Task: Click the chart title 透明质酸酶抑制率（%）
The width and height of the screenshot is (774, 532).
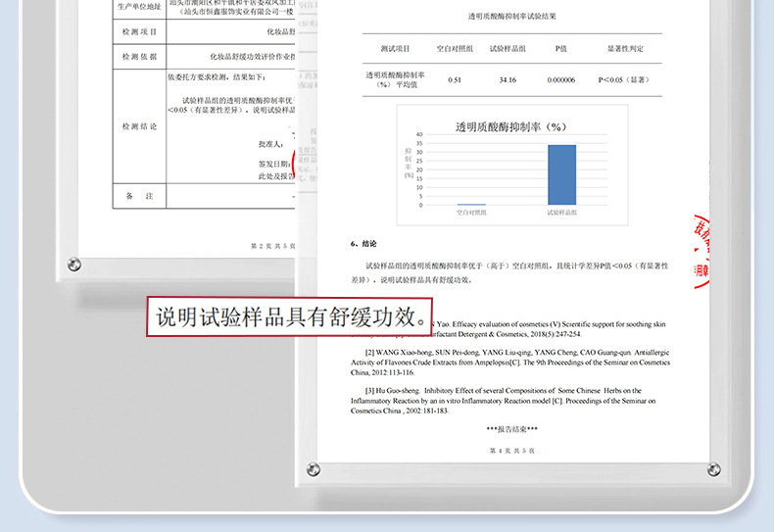Action: (x=510, y=126)
